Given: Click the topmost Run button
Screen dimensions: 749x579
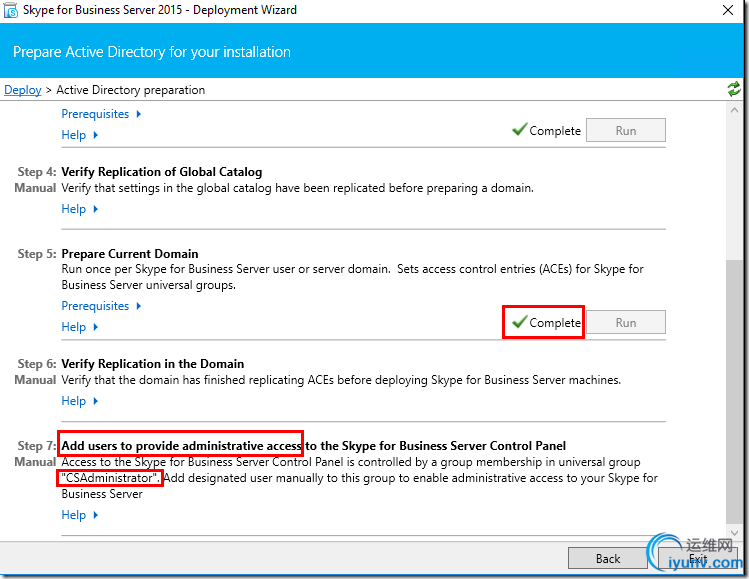Looking at the screenshot, I should (625, 131).
